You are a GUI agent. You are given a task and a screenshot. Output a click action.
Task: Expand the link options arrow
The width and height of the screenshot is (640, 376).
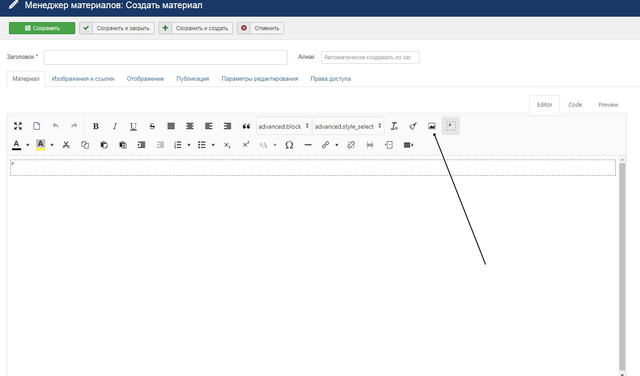pos(336,145)
